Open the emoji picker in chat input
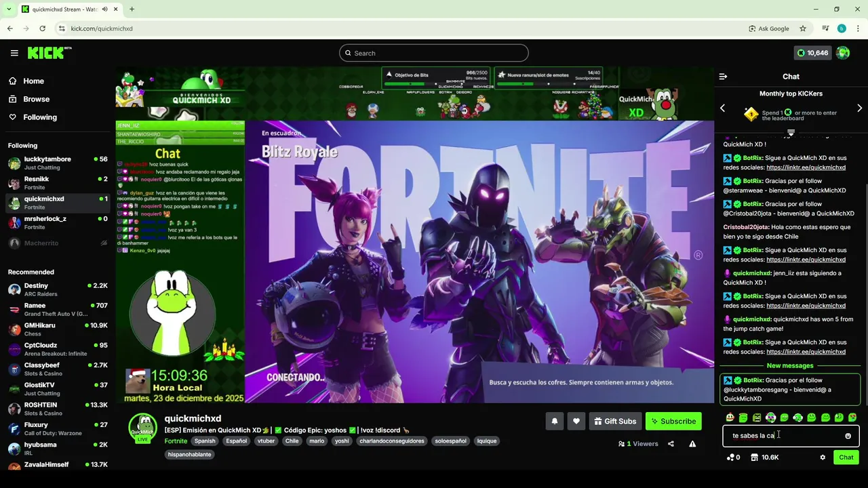This screenshot has width=868, height=488. point(848,436)
